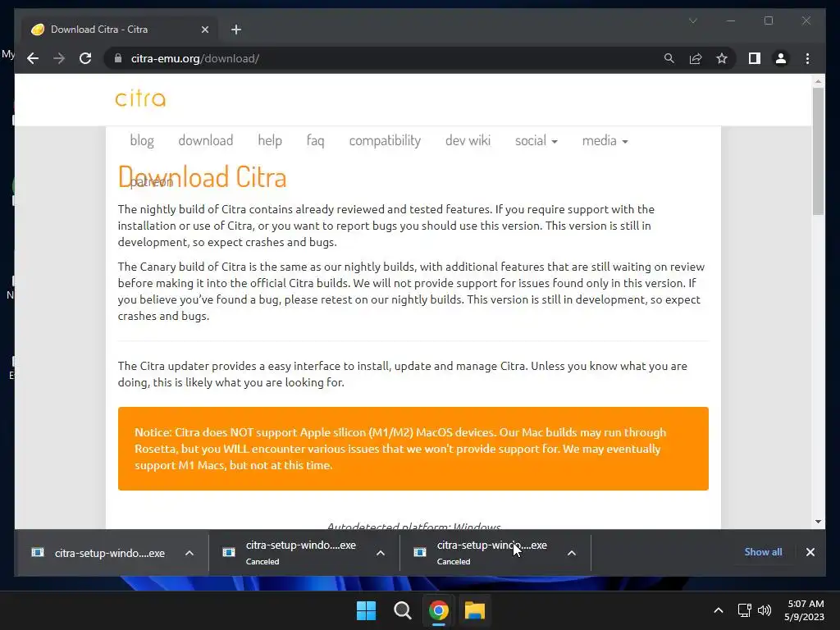Image resolution: width=840 pixels, height=630 pixels.
Task: Click the Chrome taskbar icon
Action: [x=438, y=610]
